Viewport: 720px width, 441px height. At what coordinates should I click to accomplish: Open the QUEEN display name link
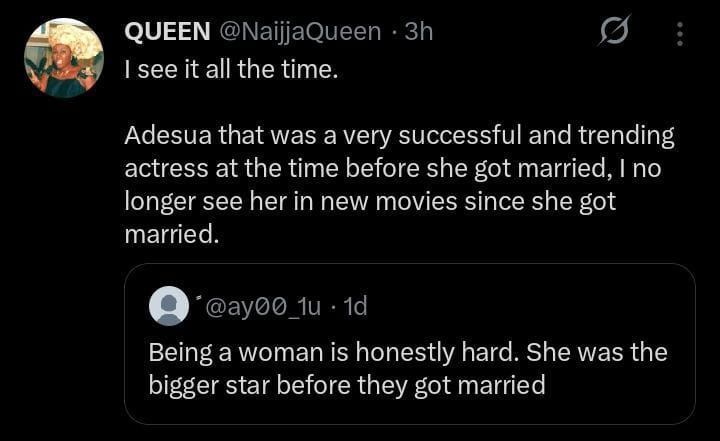click(x=166, y=32)
